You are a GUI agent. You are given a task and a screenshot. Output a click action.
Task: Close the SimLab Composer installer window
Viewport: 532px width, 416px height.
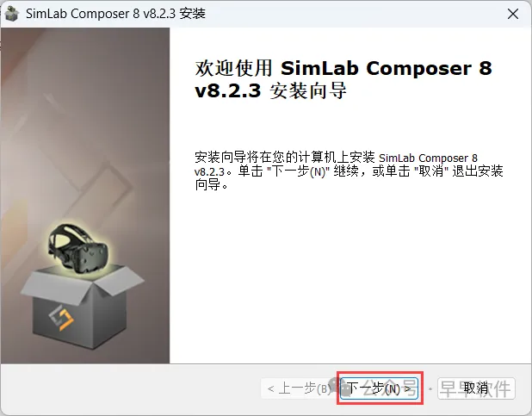point(513,14)
